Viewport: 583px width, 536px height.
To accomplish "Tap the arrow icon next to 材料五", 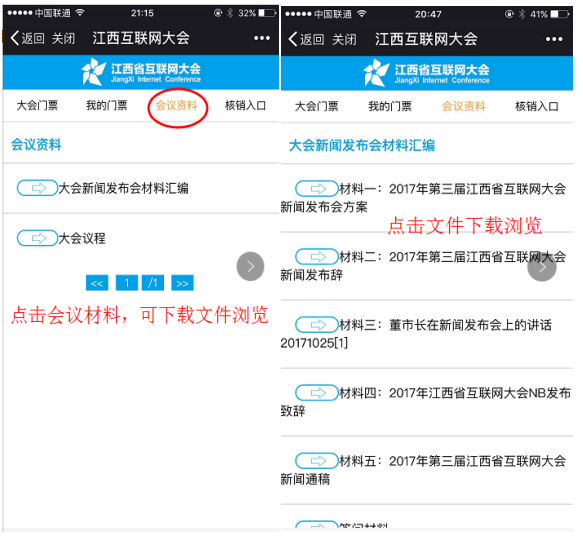I will (x=316, y=461).
